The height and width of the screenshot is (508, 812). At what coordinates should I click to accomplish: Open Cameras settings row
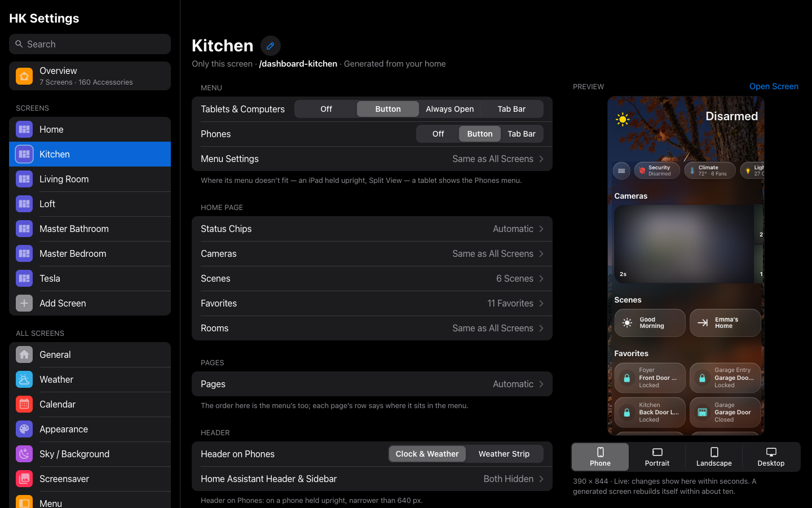coord(372,253)
